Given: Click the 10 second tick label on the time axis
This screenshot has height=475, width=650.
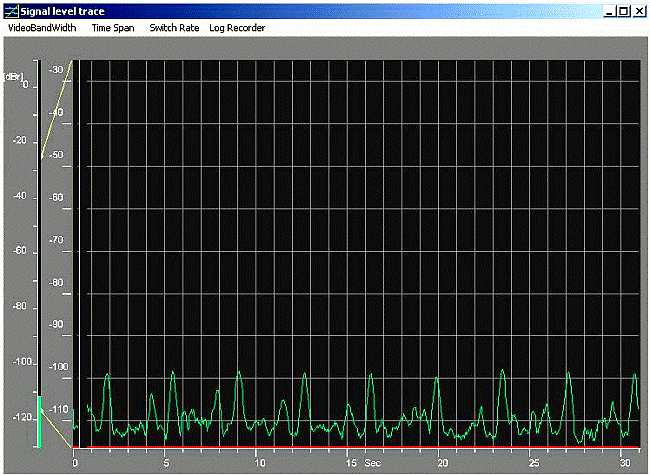Looking at the screenshot, I should point(258,463).
